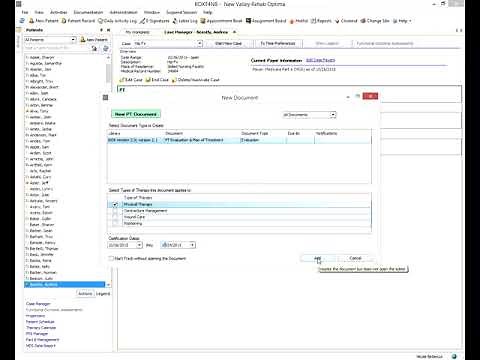Open Reports from the toolbar
This screenshot has width=480, height=360.
point(321,21)
